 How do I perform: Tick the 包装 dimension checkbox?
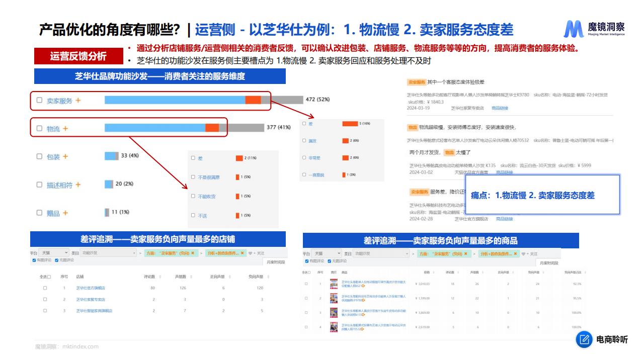(x=39, y=156)
